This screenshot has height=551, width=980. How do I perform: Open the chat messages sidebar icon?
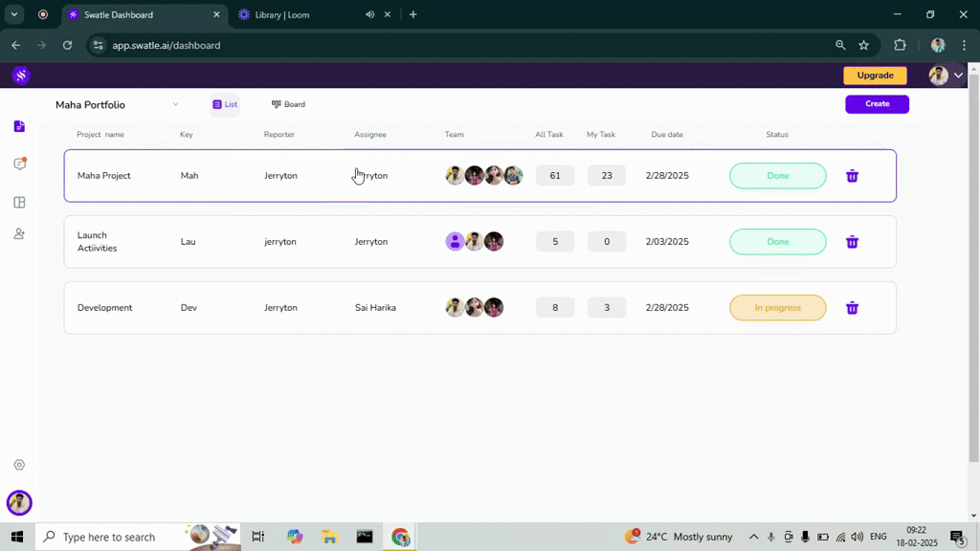click(x=19, y=164)
